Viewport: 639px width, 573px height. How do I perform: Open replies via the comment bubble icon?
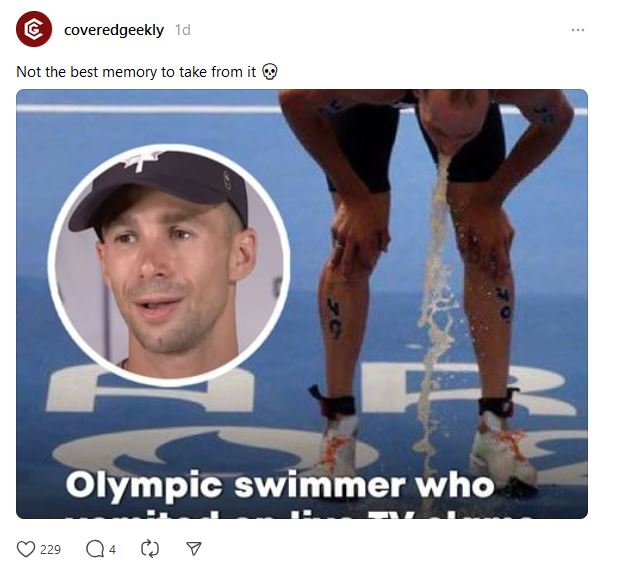(95, 549)
